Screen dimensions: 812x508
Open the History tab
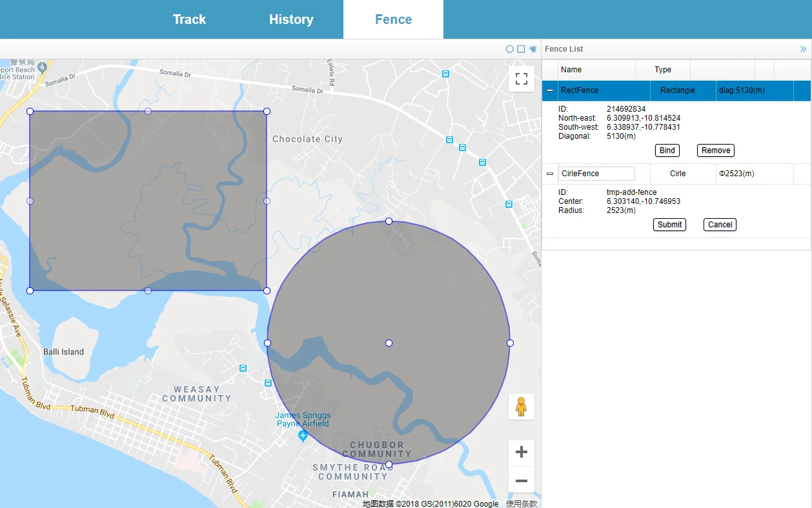[291, 19]
